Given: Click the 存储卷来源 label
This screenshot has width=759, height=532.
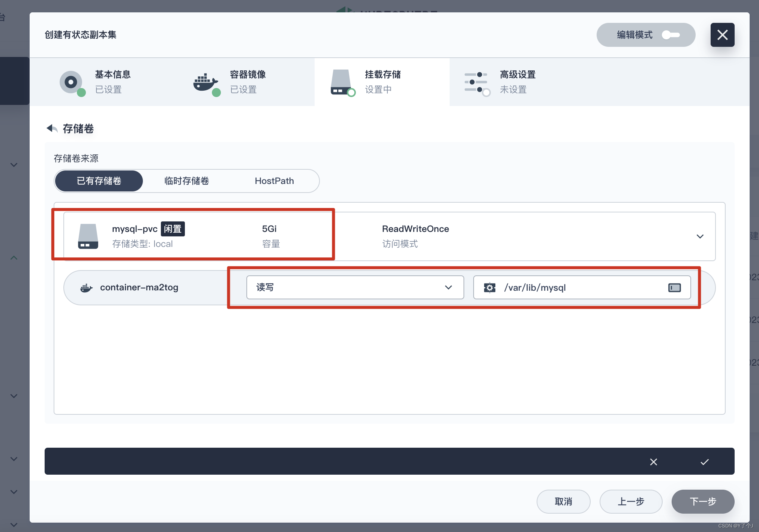Looking at the screenshot, I should click(76, 158).
